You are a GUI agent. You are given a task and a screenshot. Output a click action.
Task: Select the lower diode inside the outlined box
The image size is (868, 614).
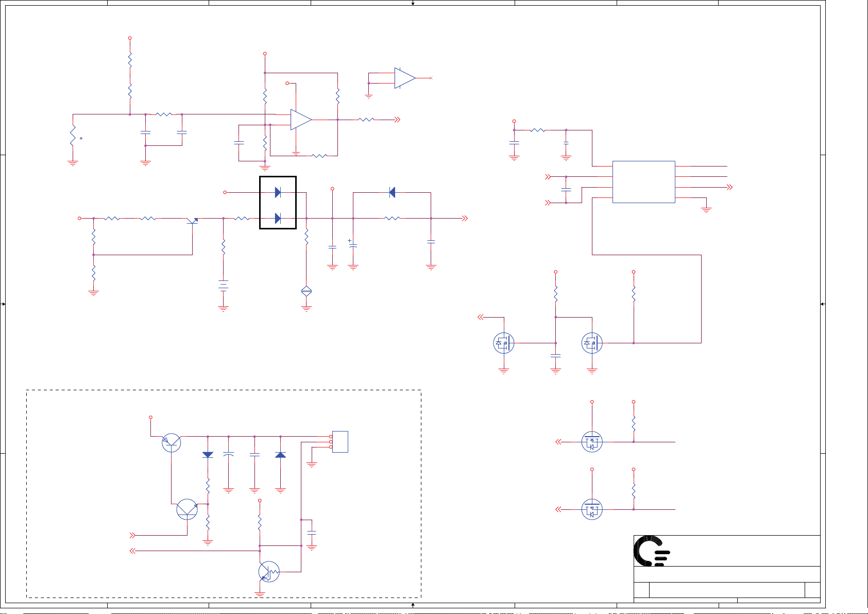pyautogui.click(x=278, y=219)
